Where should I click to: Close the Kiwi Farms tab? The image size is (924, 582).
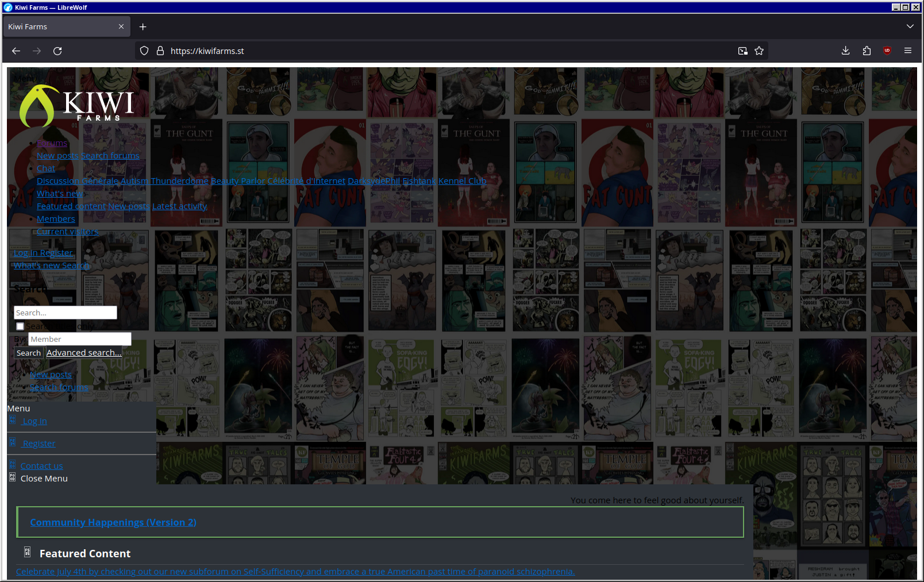coord(121,26)
